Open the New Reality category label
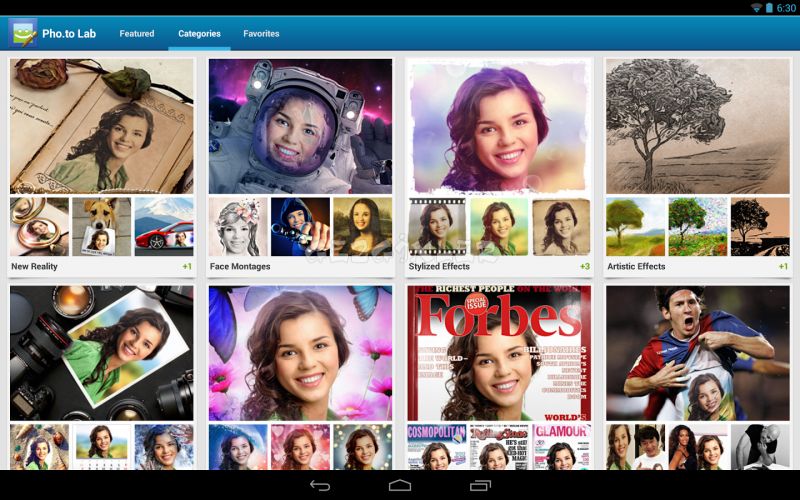The image size is (800, 500). click(x=34, y=266)
